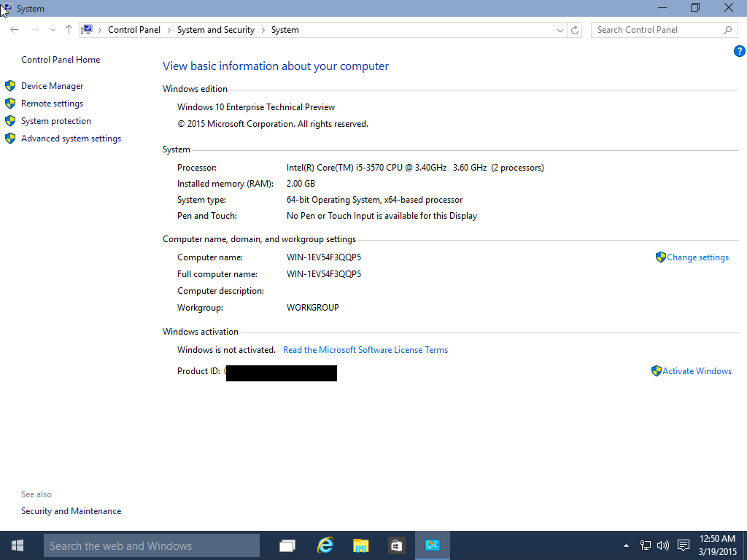
Task: Open System protection link
Action: pos(55,121)
